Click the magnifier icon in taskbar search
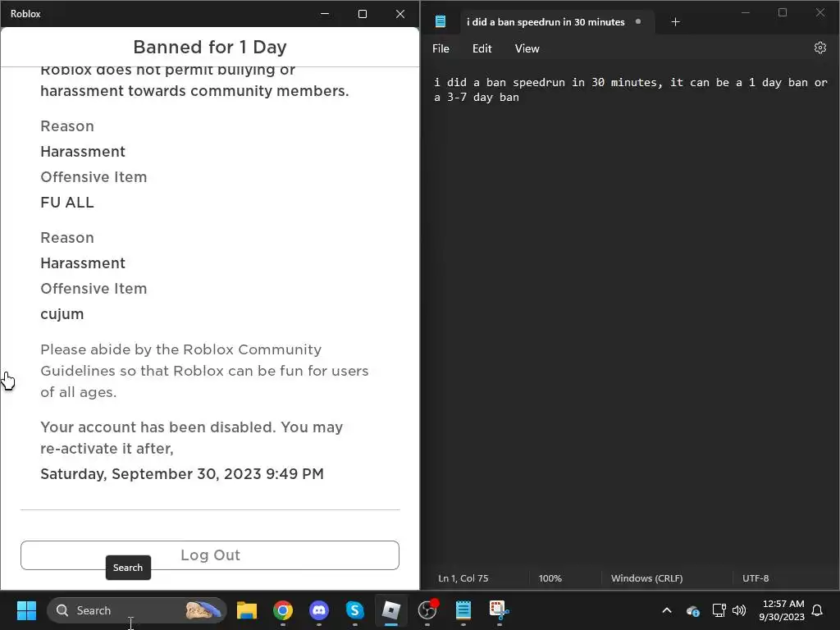840x630 pixels. pyautogui.click(x=62, y=610)
